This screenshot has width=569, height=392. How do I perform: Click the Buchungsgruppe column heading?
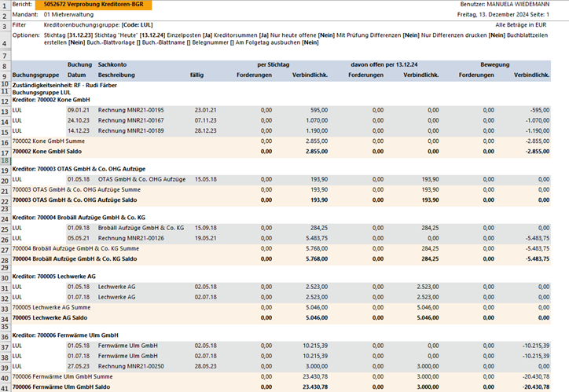tap(33, 75)
